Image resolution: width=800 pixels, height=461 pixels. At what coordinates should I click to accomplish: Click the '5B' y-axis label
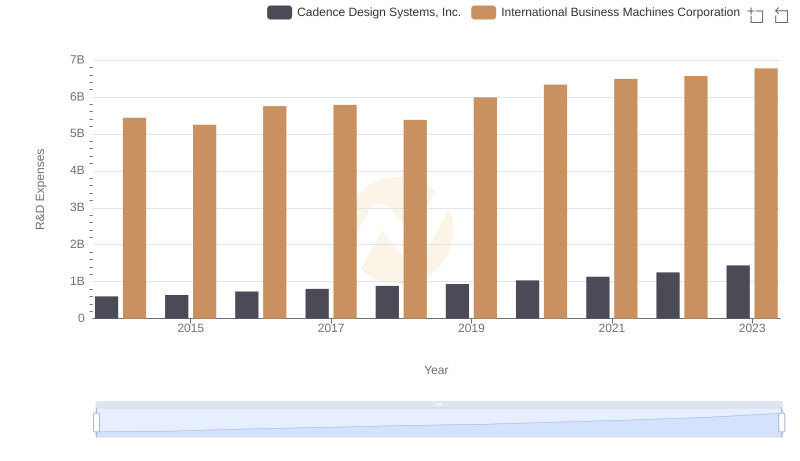[77, 133]
